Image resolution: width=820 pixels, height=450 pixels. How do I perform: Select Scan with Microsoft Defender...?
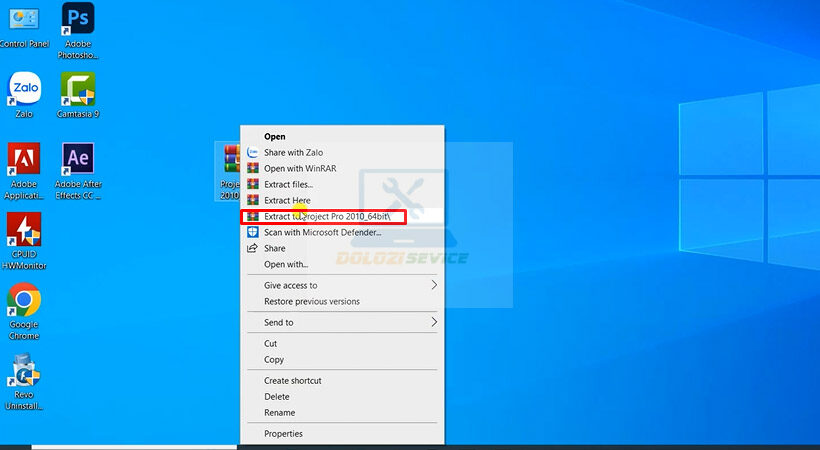pyautogui.click(x=322, y=232)
